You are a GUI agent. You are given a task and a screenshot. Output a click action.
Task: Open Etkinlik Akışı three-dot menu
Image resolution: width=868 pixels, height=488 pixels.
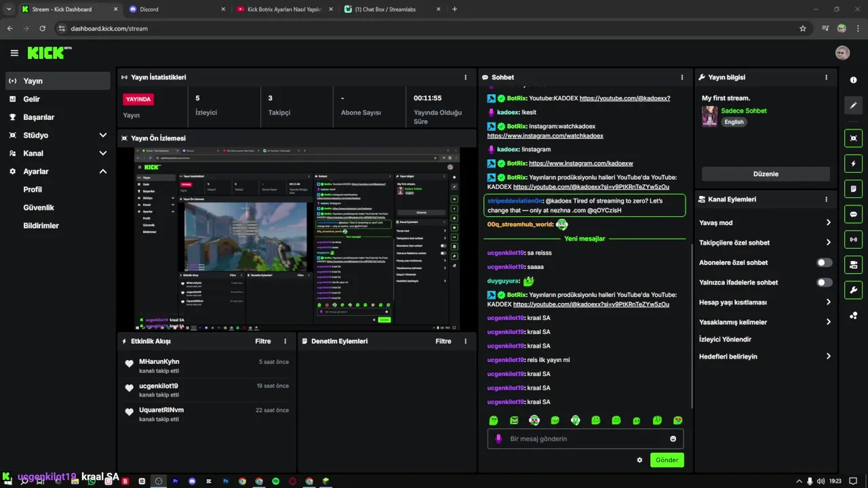tap(285, 341)
